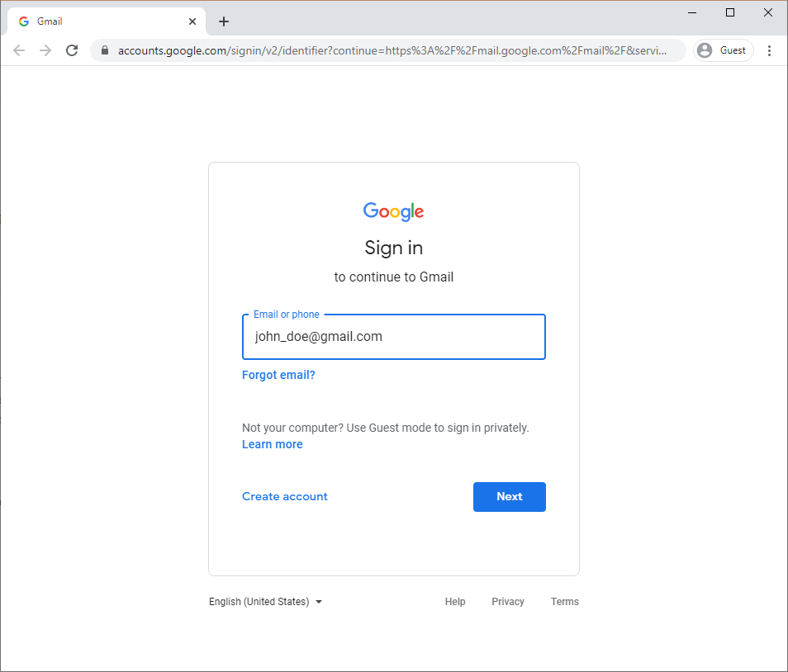Open Chrome's three-dot menu
Image resolution: width=788 pixels, height=672 pixels.
(770, 50)
